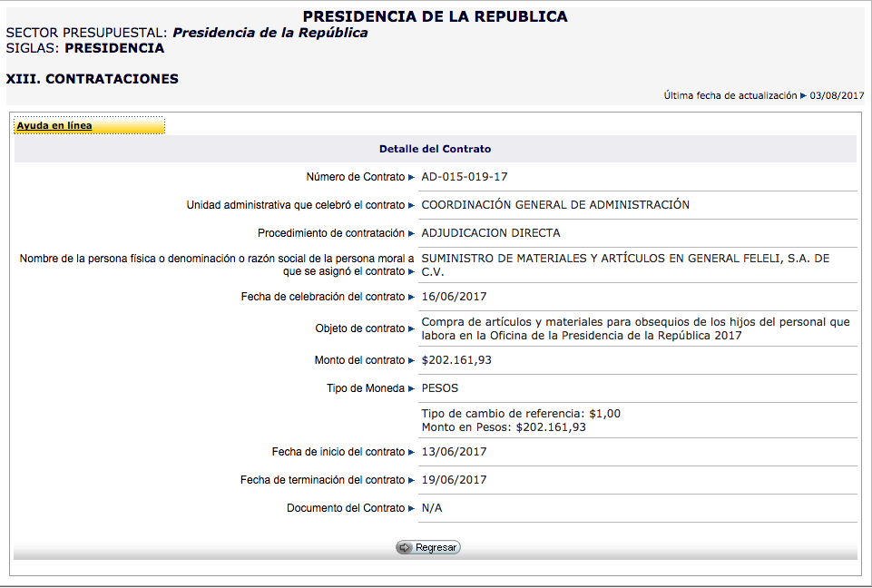Click arrow icon beside Fecha de celebración del contrato
This screenshot has height=588, width=872.
[x=411, y=297]
